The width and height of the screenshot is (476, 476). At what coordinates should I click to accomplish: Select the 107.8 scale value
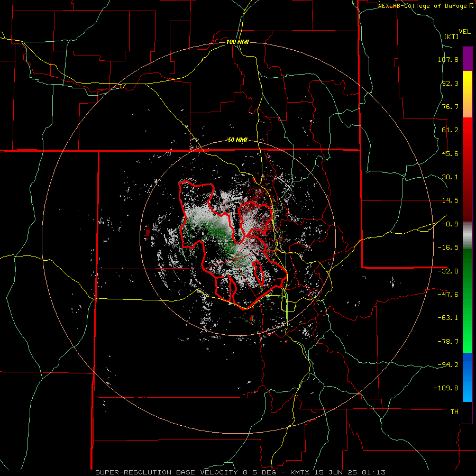(x=448, y=59)
